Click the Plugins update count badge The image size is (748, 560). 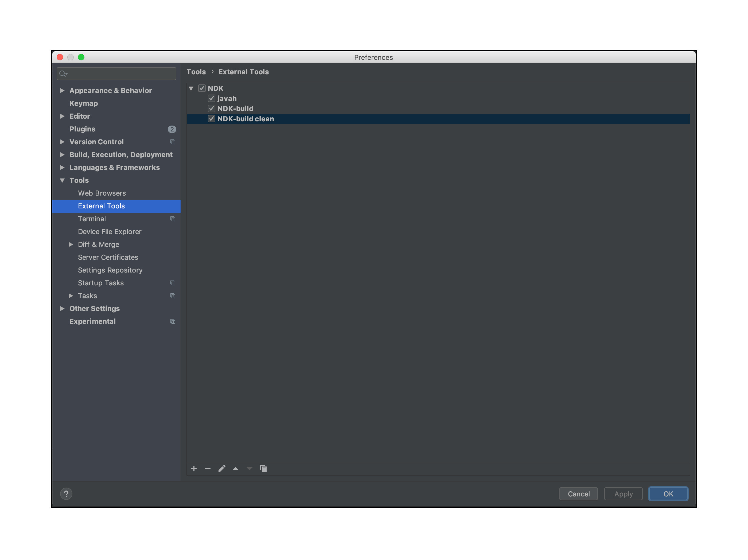172,129
